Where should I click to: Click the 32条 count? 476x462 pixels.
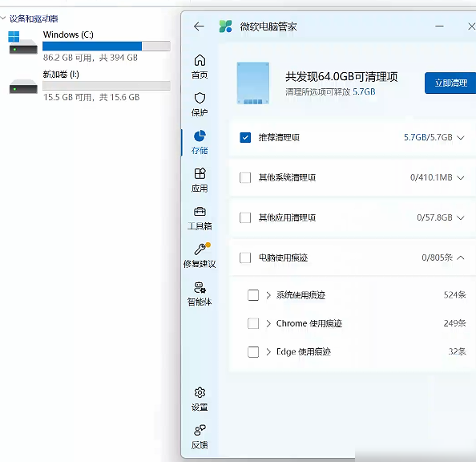coord(458,351)
